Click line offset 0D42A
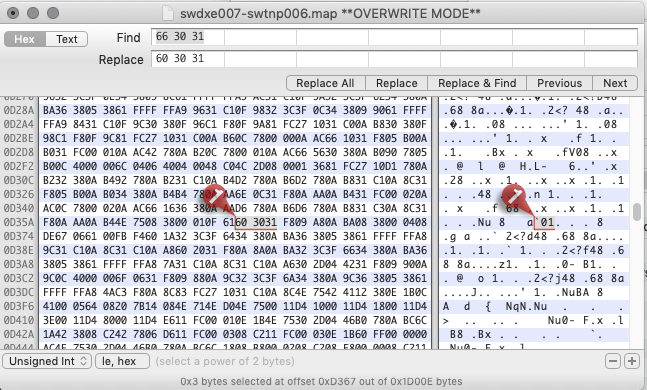Screen dimensions: 647x390 click(x=19, y=334)
